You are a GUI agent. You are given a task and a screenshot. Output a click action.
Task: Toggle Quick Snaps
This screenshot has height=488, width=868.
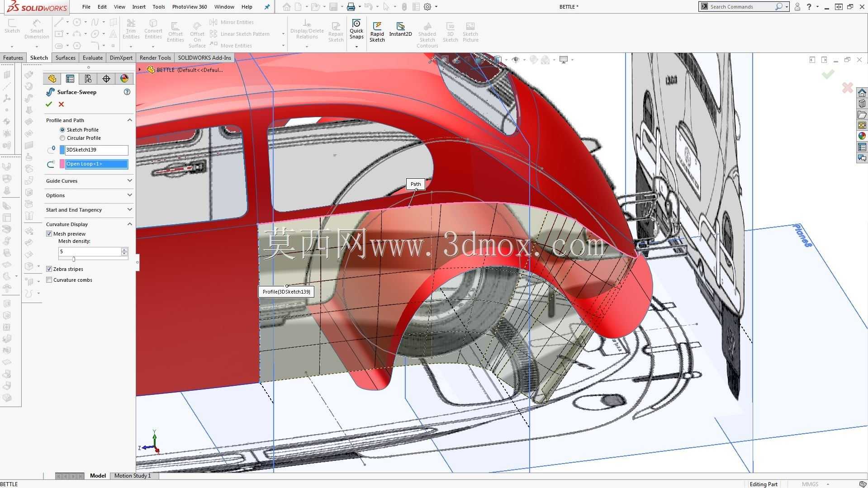(x=356, y=29)
